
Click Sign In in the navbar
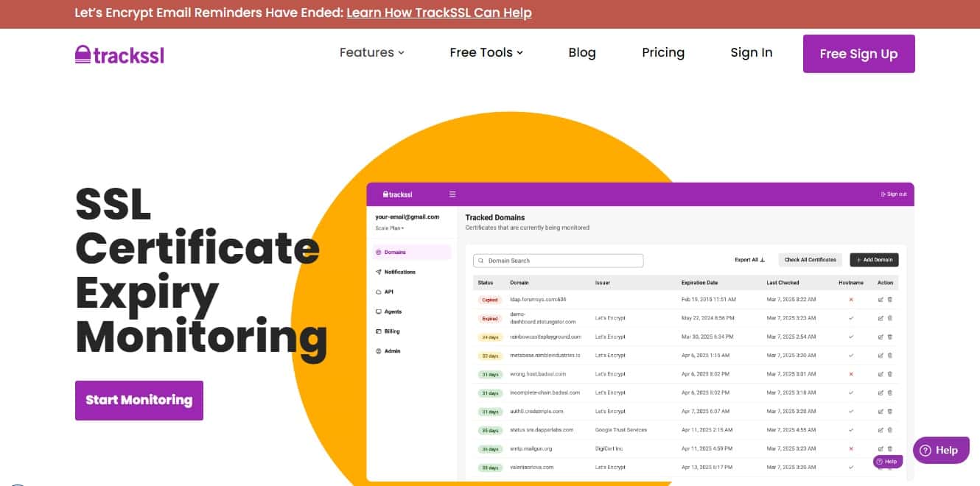coord(752,52)
